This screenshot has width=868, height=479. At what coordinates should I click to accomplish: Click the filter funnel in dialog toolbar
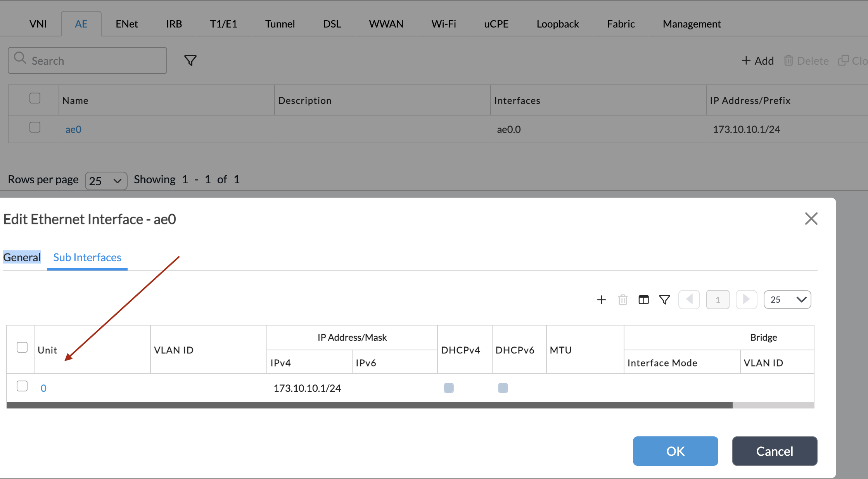pos(664,300)
